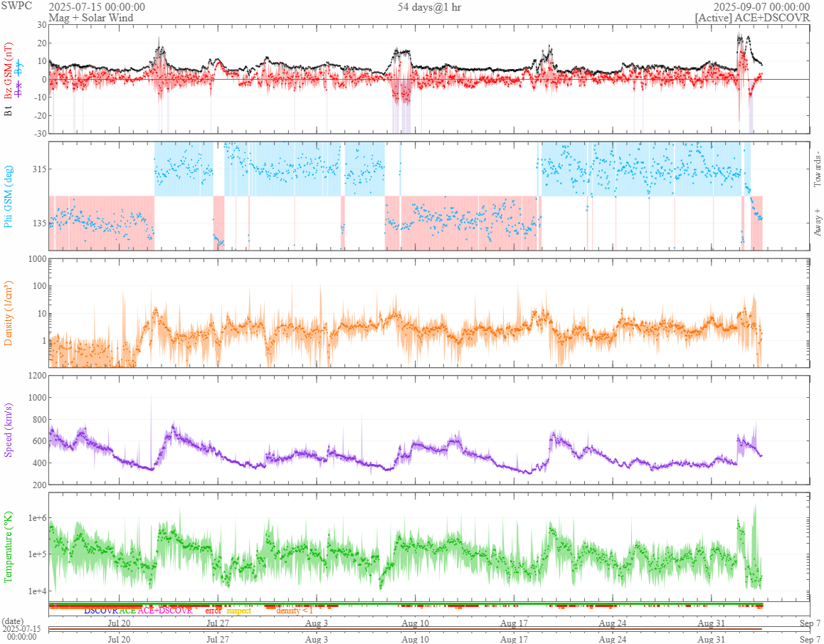Click the yellow suspect legend label
Screen dimensions: 824x644
tap(239, 611)
